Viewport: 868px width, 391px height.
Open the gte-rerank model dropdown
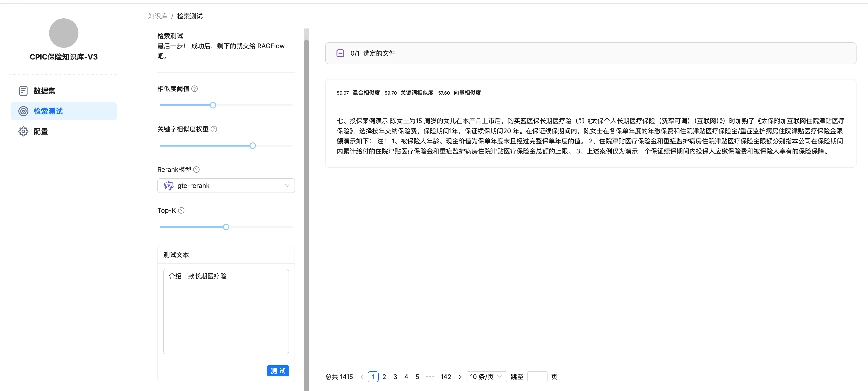pos(226,186)
